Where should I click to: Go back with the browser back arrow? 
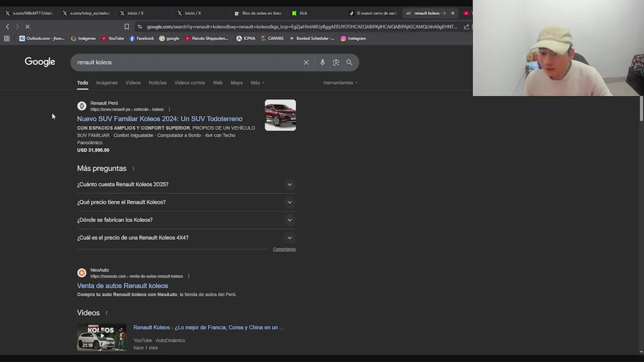tap(7, 27)
